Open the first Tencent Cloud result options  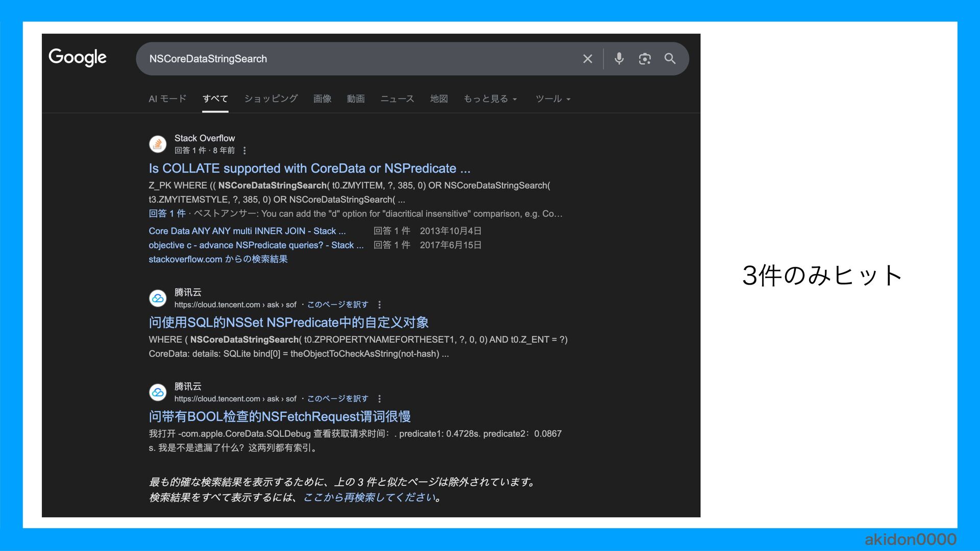point(379,305)
